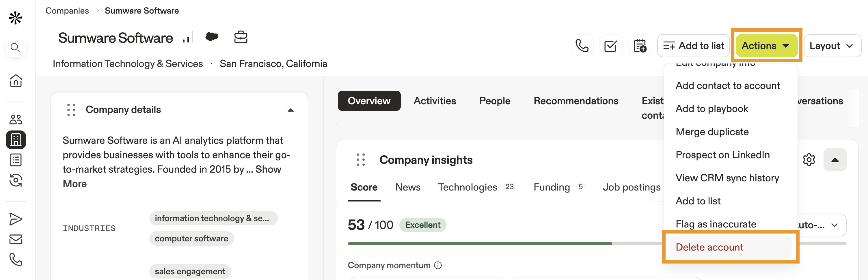
Task: Open the Layout dropdown
Action: point(832,46)
